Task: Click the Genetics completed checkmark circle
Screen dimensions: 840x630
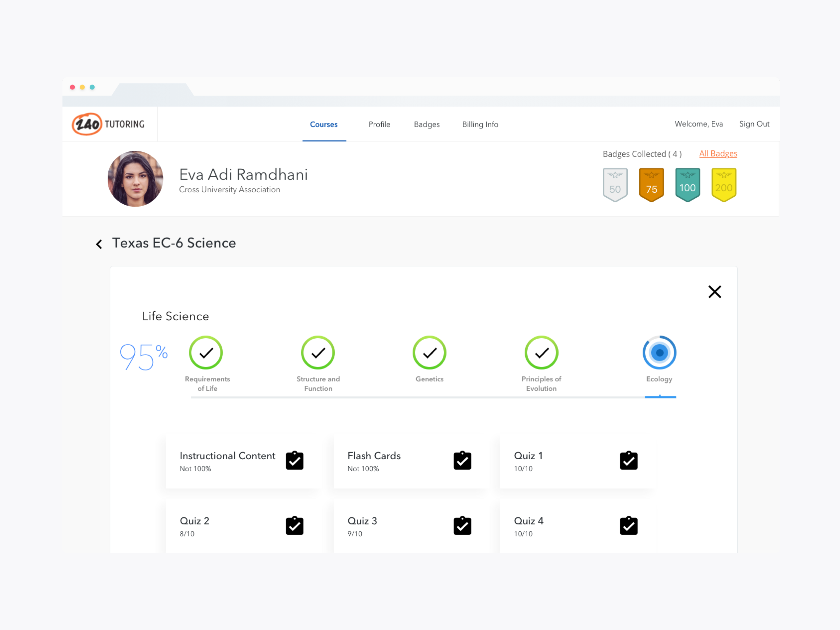Action: 429,353
